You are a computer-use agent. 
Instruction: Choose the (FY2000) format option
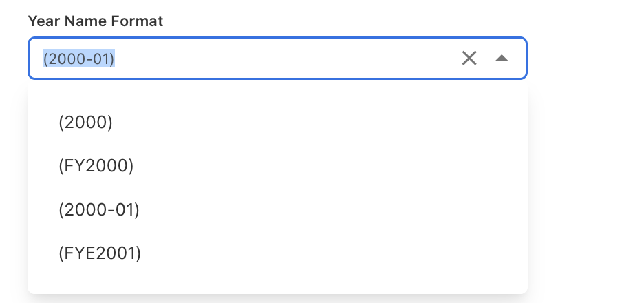96,166
